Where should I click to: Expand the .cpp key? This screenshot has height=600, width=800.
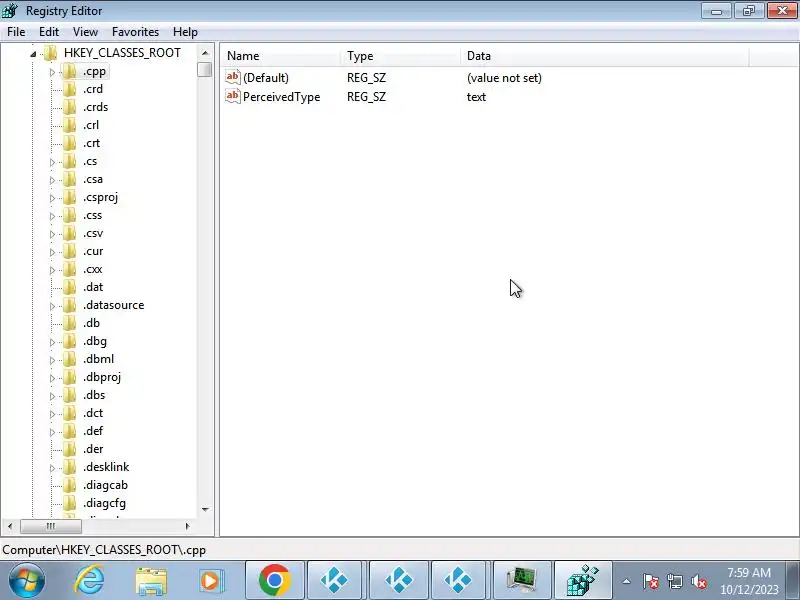click(52, 72)
